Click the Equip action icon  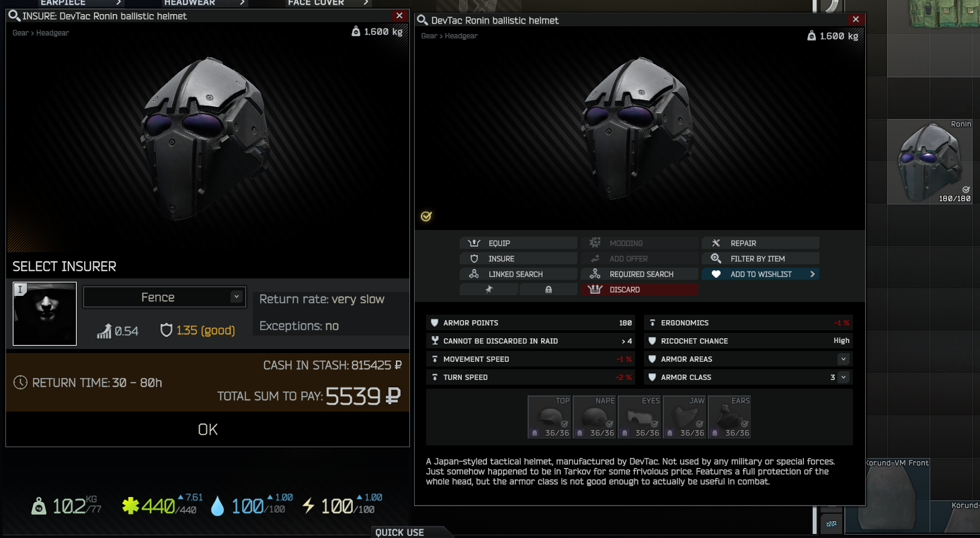pyautogui.click(x=474, y=243)
